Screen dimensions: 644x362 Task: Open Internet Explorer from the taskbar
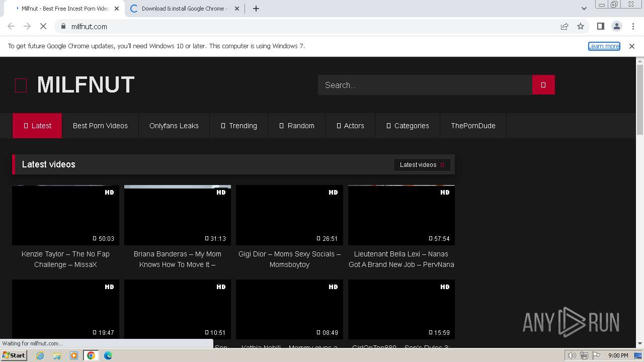pos(40,355)
